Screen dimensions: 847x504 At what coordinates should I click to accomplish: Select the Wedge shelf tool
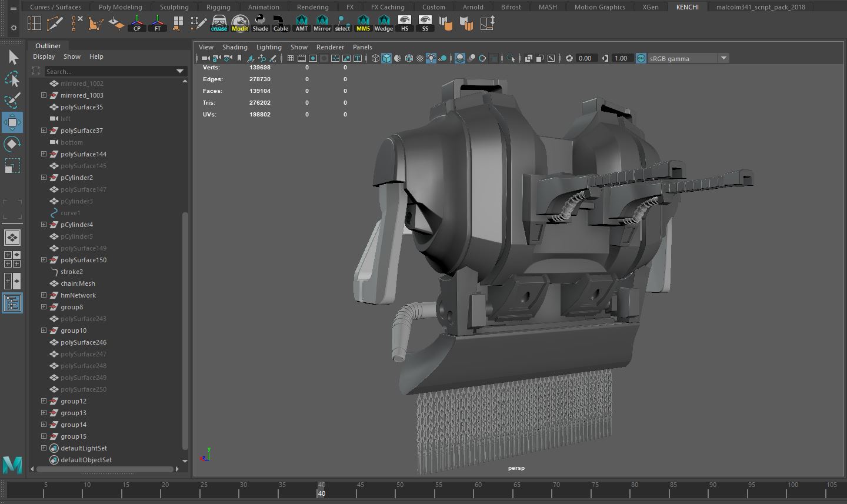tap(383, 24)
